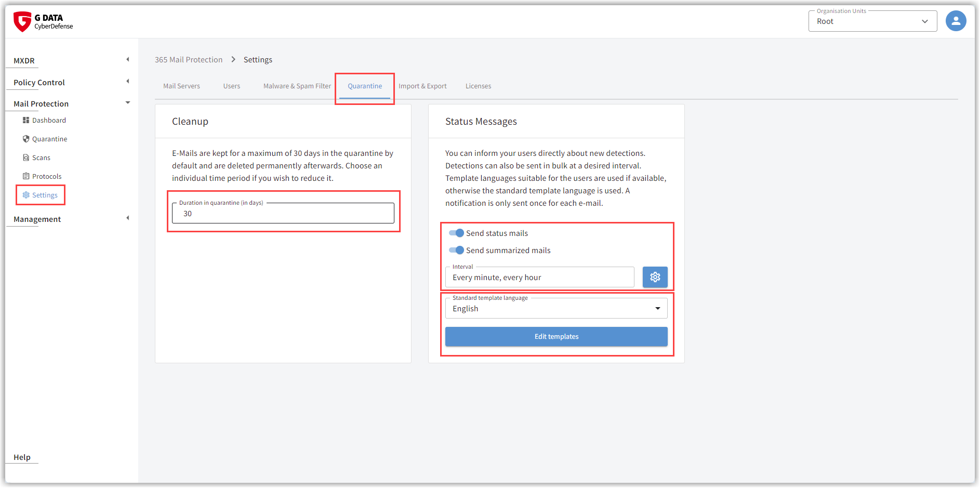Click the 365 Mail Protection breadcrumb

(x=189, y=60)
